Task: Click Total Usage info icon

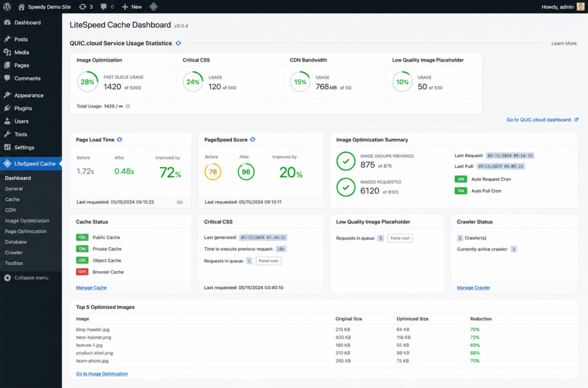Action: click(x=128, y=106)
